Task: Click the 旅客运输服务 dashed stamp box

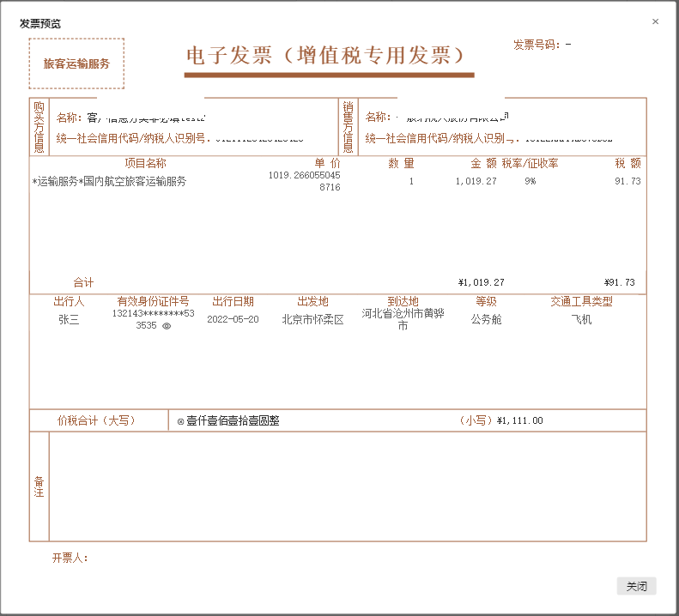Action: [76, 63]
